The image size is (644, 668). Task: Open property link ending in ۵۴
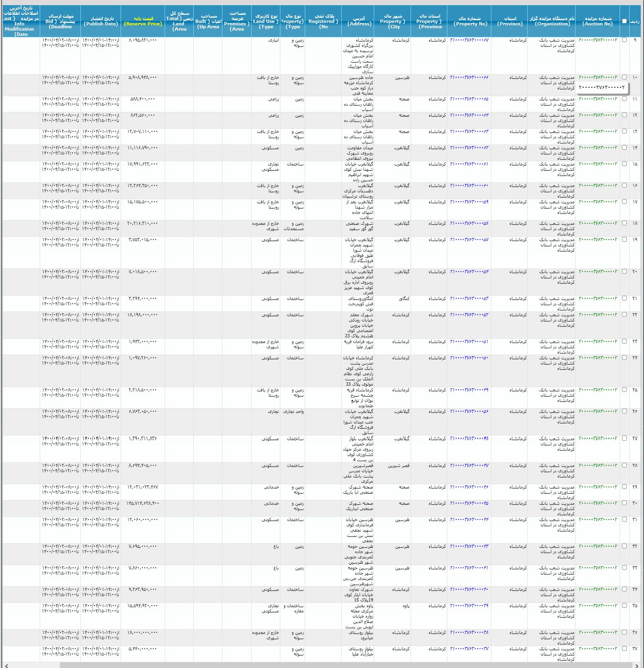(x=469, y=272)
